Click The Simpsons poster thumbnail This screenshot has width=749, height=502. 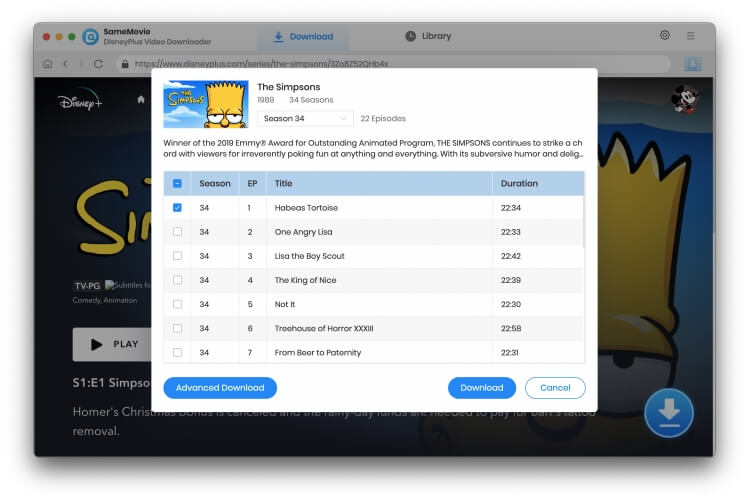pos(205,104)
